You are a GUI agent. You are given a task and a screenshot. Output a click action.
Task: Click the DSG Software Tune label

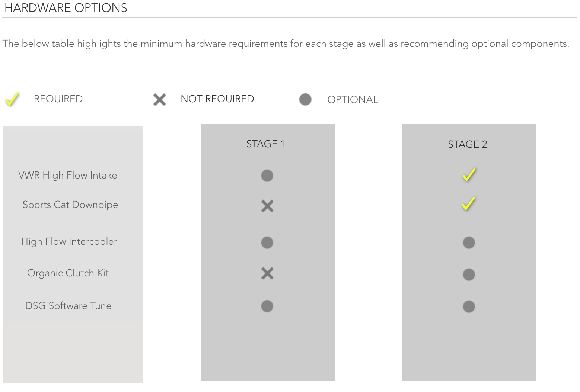pos(68,306)
